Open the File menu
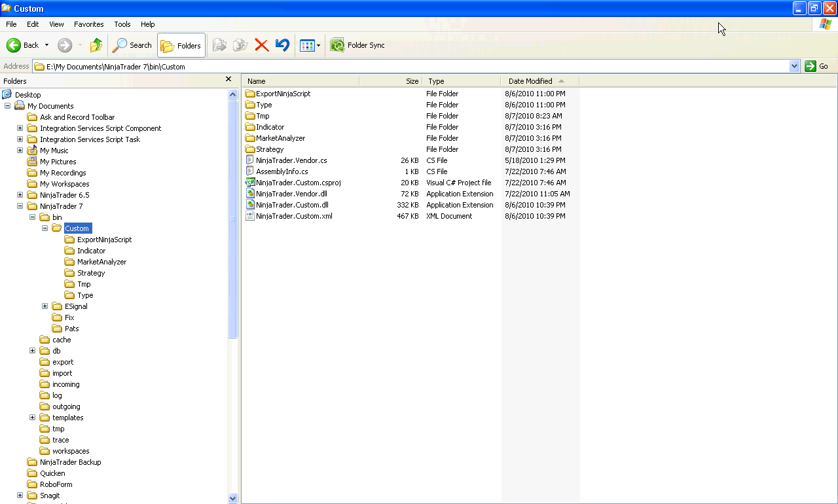This screenshot has width=838, height=504. tap(11, 24)
